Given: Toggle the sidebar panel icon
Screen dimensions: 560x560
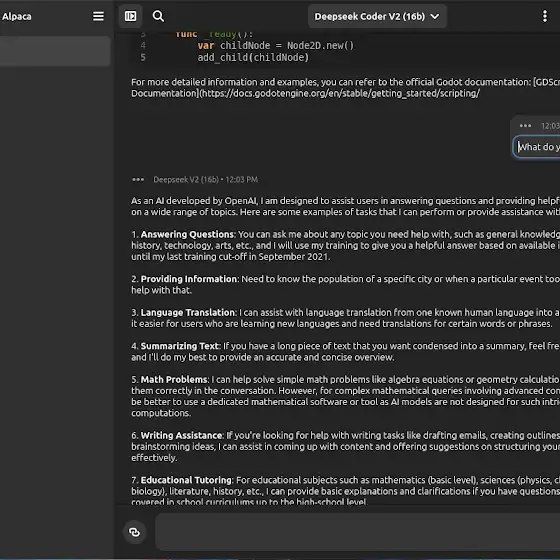Looking at the screenshot, I should click(130, 16).
